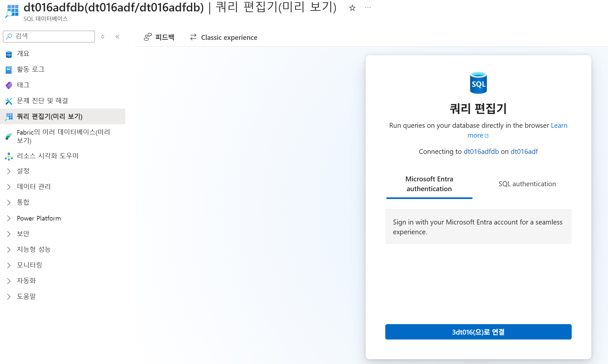608x364 pixels.
Task: Click the 'Sign in with your Microsoft Entra account' message
Action: coord(478,227)
